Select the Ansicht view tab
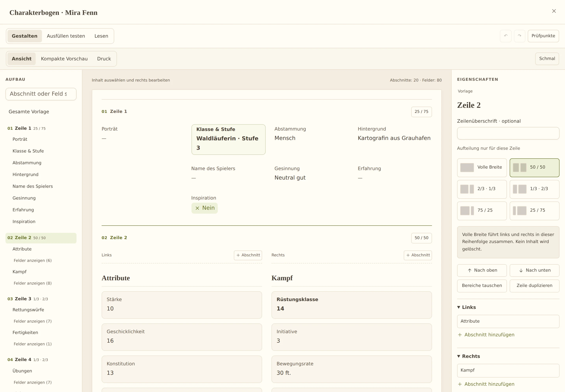Screen dimensions: 565x392 point(22,59)
